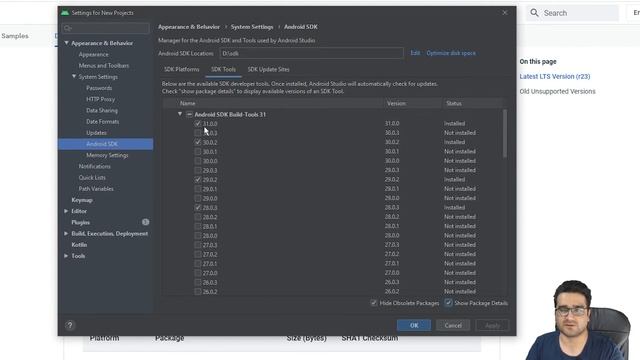Image resolution: width=640 pixels, height=360 pixels.
Task: Collapse System Settings tree node
Action: click(74, 76)
